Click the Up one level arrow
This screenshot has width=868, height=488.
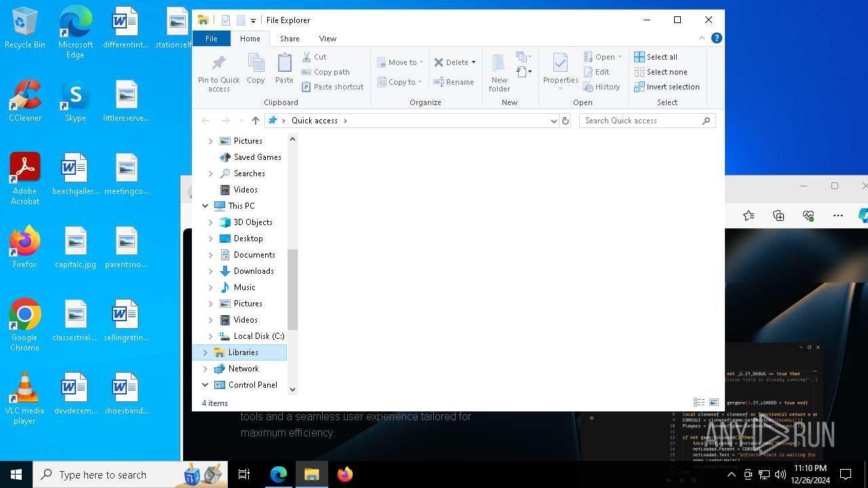[255, 121]
